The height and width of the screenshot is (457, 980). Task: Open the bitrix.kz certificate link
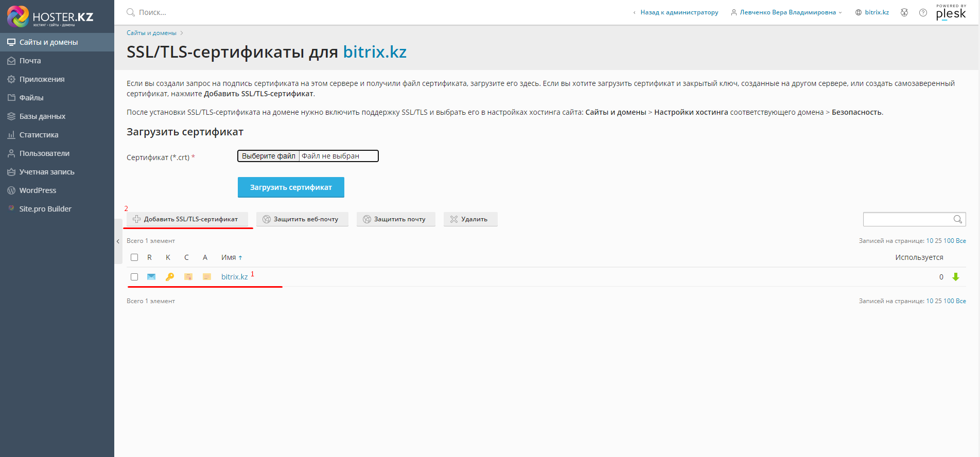click(x=235, y=277)
